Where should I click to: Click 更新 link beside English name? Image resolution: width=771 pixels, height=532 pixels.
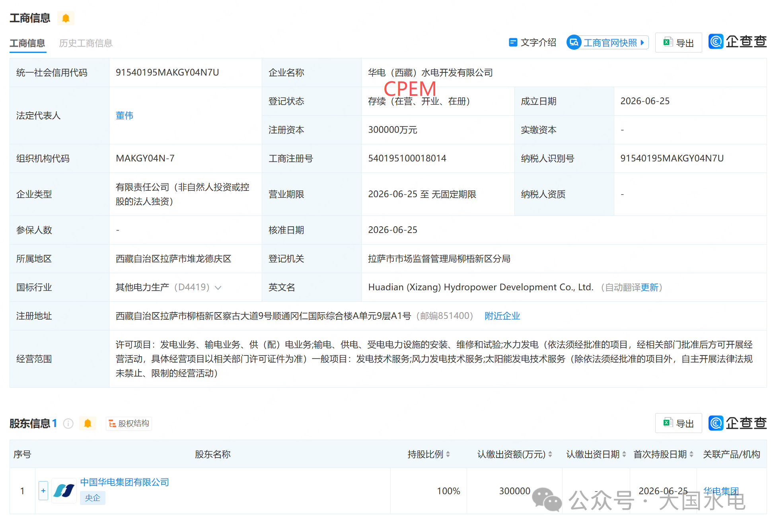[x=650, y=287]
